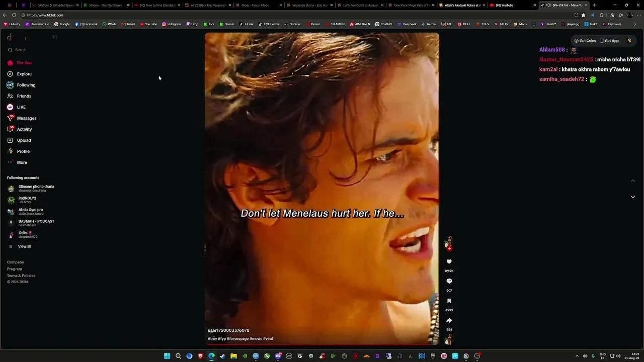Open File Explorer from the taskbar

(x=233, y=356)
